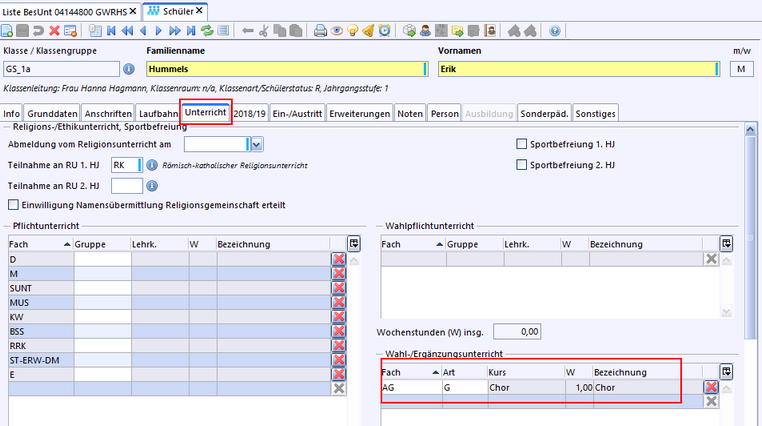Go to previous record arrow

(143, 31)
